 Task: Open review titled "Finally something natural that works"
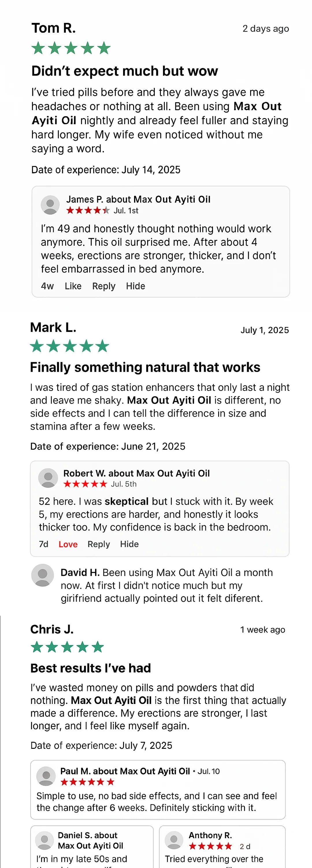coord(145,367)
